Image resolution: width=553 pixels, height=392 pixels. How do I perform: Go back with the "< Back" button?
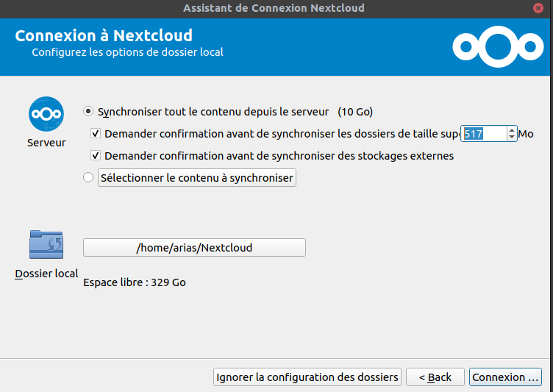click(435, 377)
